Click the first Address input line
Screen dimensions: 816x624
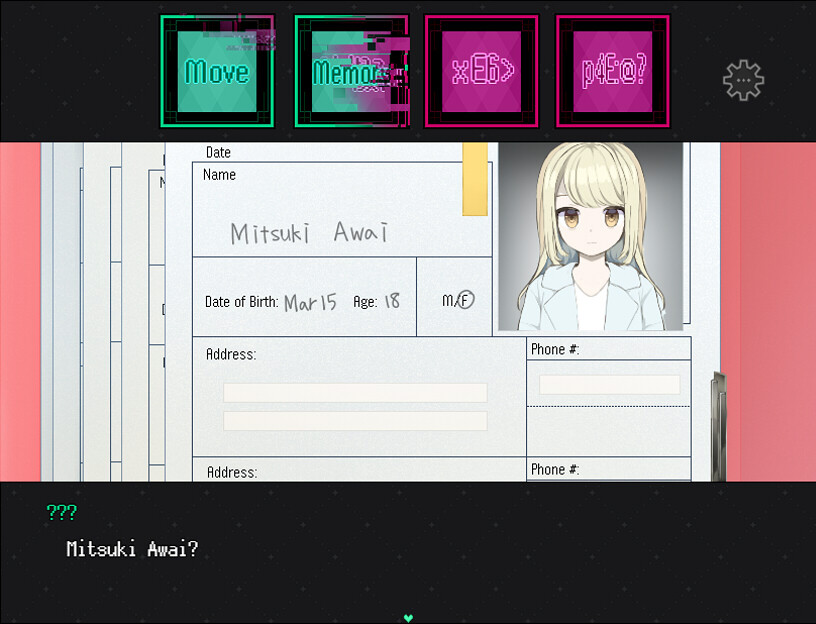coord(354,392)
